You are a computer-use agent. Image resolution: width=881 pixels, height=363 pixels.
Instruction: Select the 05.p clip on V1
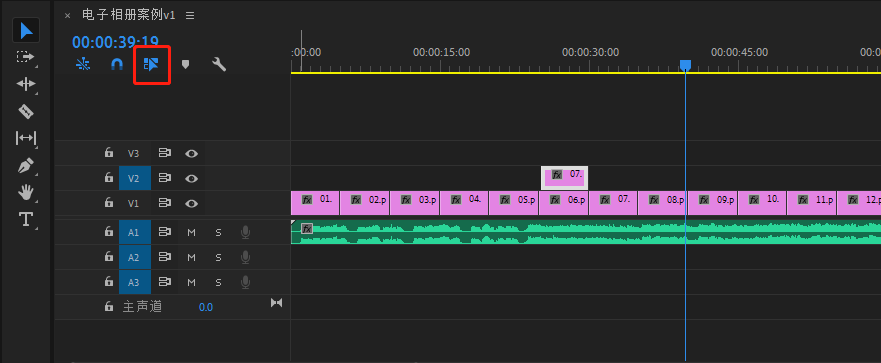point(514,203)
